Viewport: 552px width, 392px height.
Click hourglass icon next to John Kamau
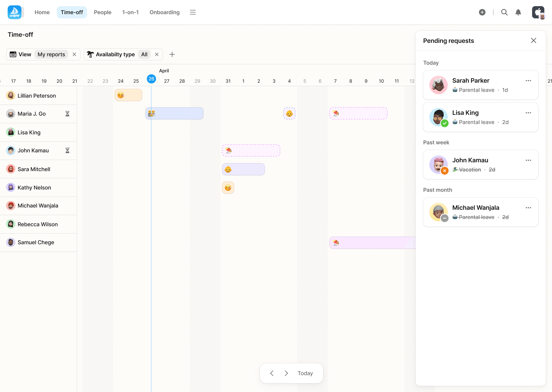[67, 151]
